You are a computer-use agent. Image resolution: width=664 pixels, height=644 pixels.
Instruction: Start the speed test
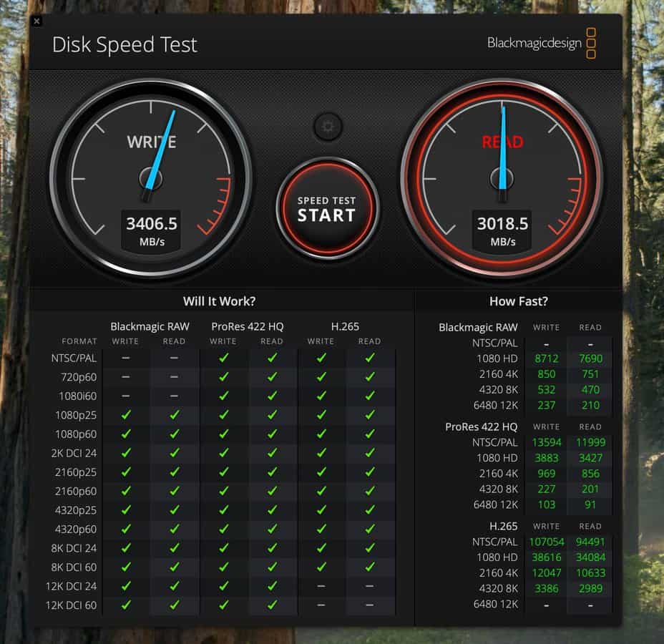click(x=327, y=208)
